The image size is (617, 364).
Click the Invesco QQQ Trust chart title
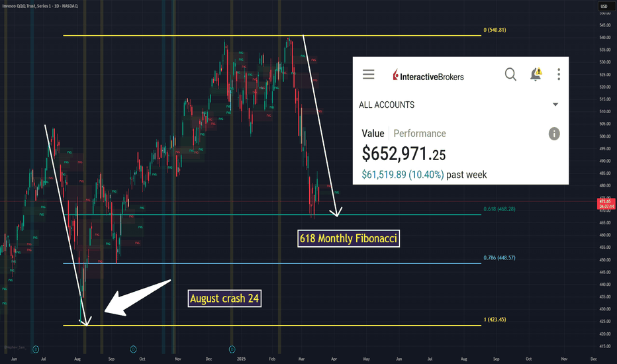(x=40, y=6)
